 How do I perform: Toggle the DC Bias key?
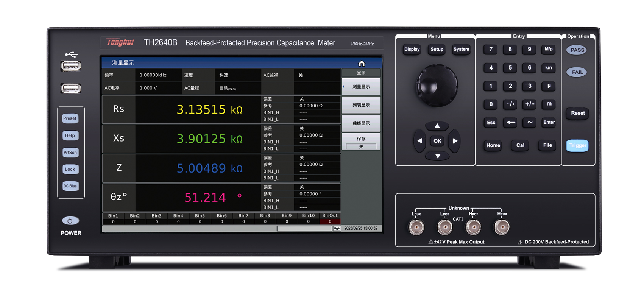[x=70, y=186]
